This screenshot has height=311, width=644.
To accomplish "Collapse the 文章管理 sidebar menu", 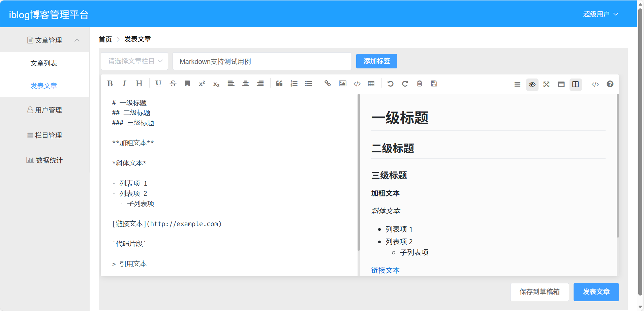I will 45,40.
